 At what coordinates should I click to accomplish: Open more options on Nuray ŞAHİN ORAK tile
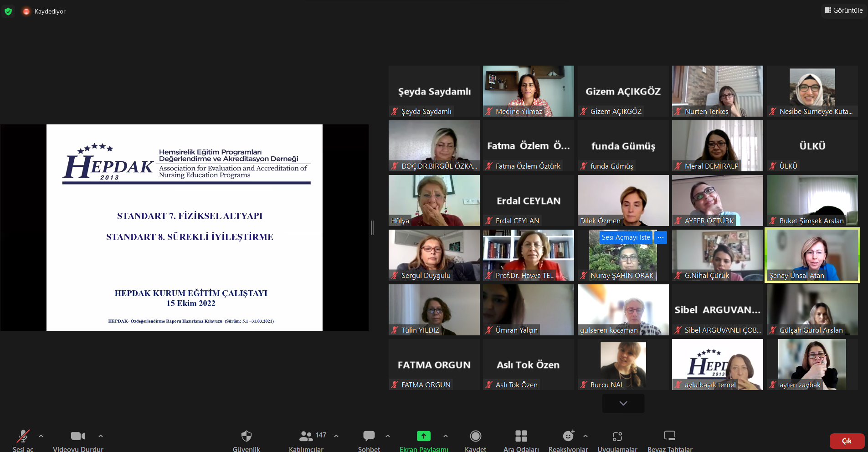(x=661, y=237)
